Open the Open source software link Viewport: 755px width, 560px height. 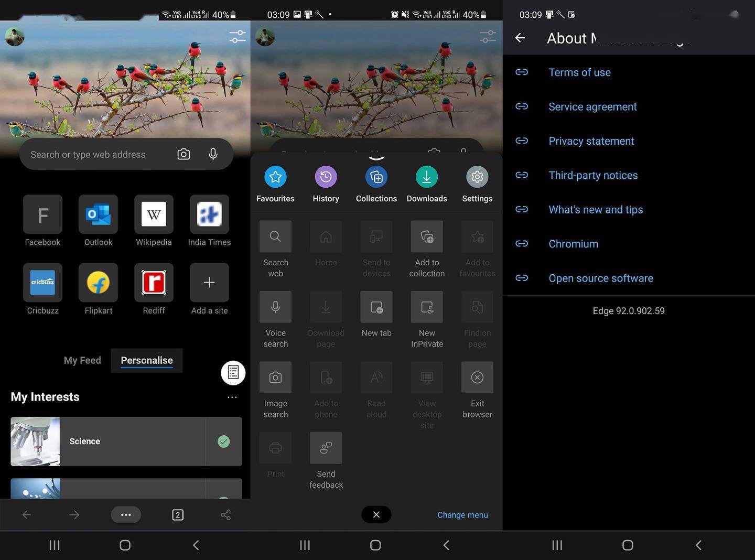[601, 278]
